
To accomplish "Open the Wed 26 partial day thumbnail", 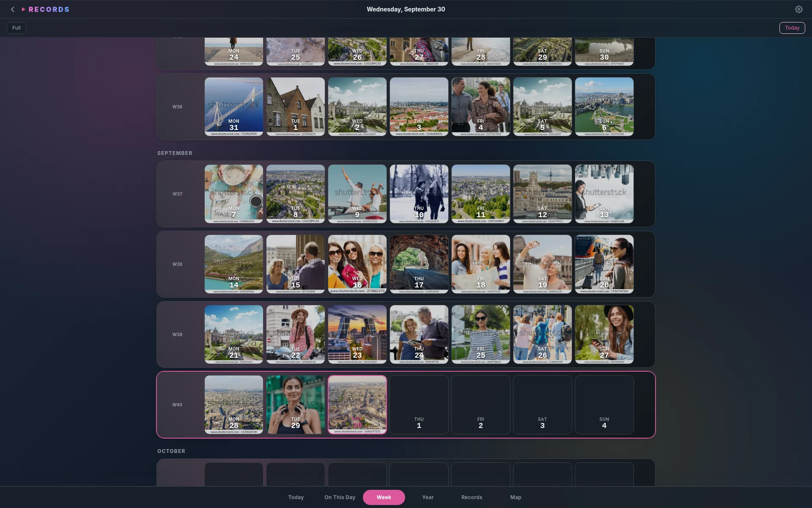I will [357, 52].
